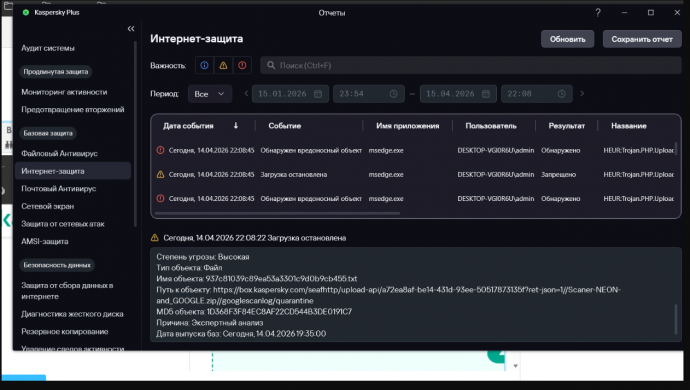The width and height of the screenshot is (690, 390).
Task: Click the MD5 объекта line in details
Action: (x=254, y=312)
